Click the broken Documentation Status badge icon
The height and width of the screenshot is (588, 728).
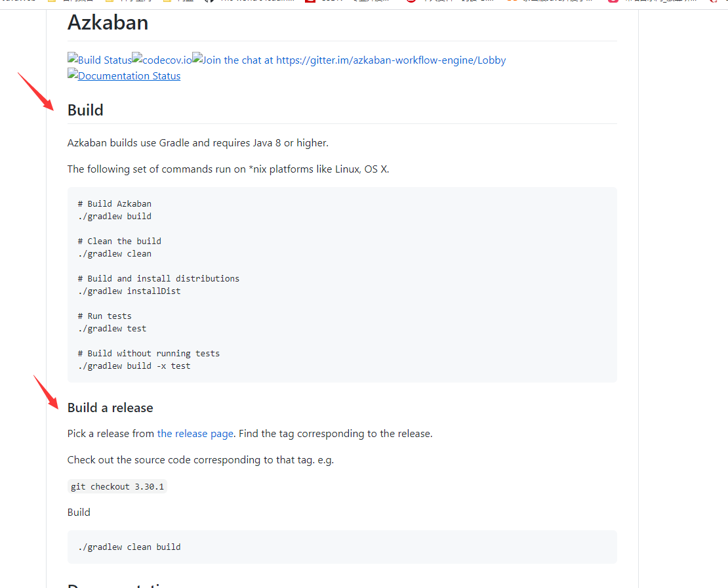tap(72, 73)
